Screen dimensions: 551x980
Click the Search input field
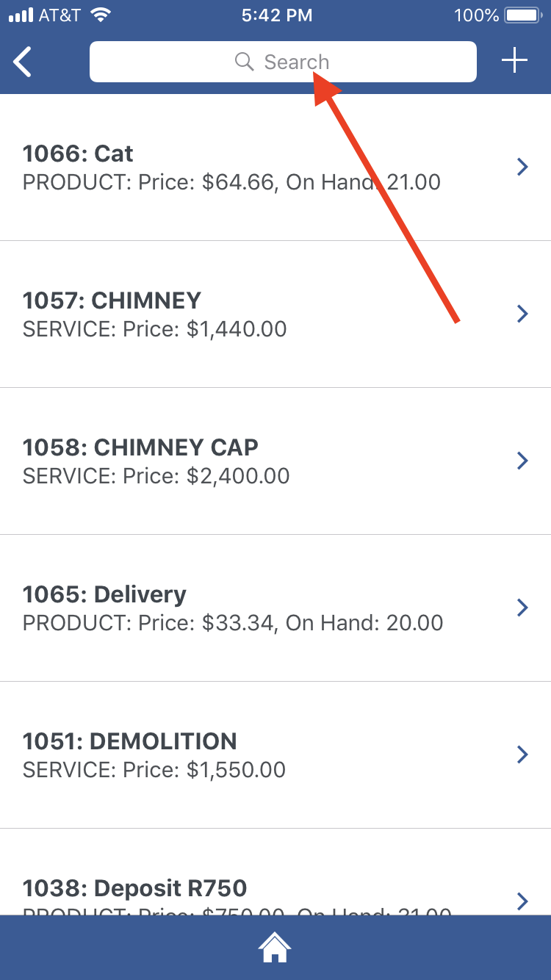[x=283, y=62]
